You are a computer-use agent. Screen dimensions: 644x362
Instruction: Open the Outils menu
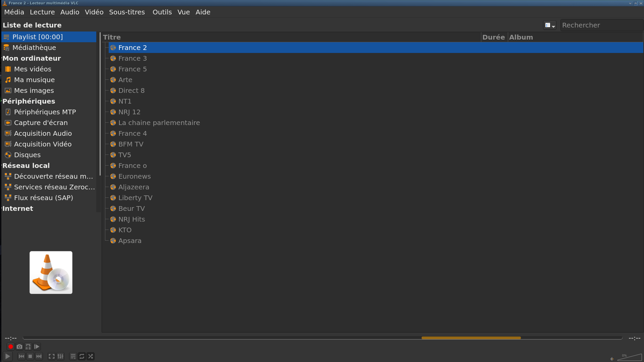point(162,12)
